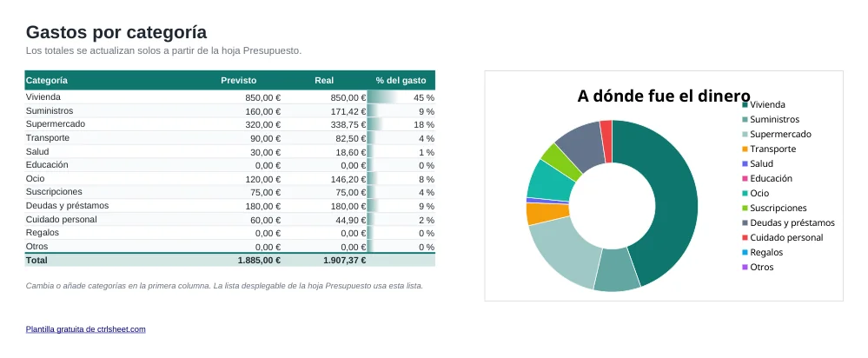Image resolution: width=868 pixels, height=358 pixels.
Task: Click the 1.907,37 € total real
Action: point(344,261)
